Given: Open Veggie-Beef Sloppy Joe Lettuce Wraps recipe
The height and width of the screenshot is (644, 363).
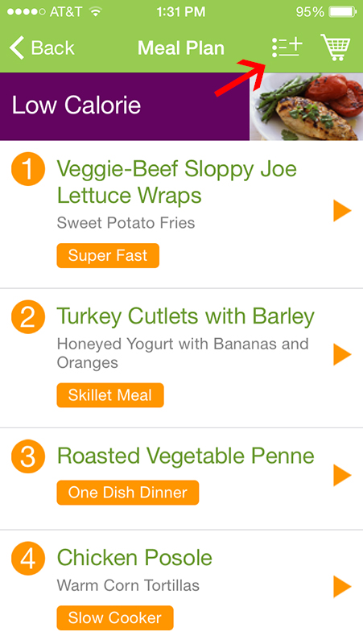Looking at the screenshot, I should click(x=176, y=182).
